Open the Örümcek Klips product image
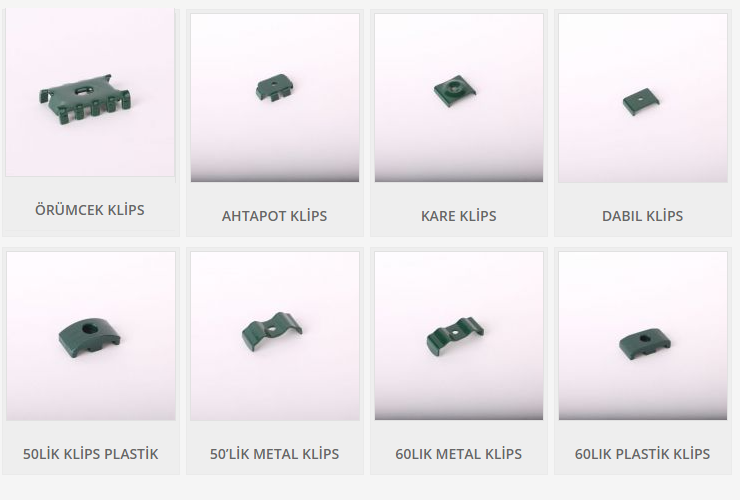 pos(90,92)
